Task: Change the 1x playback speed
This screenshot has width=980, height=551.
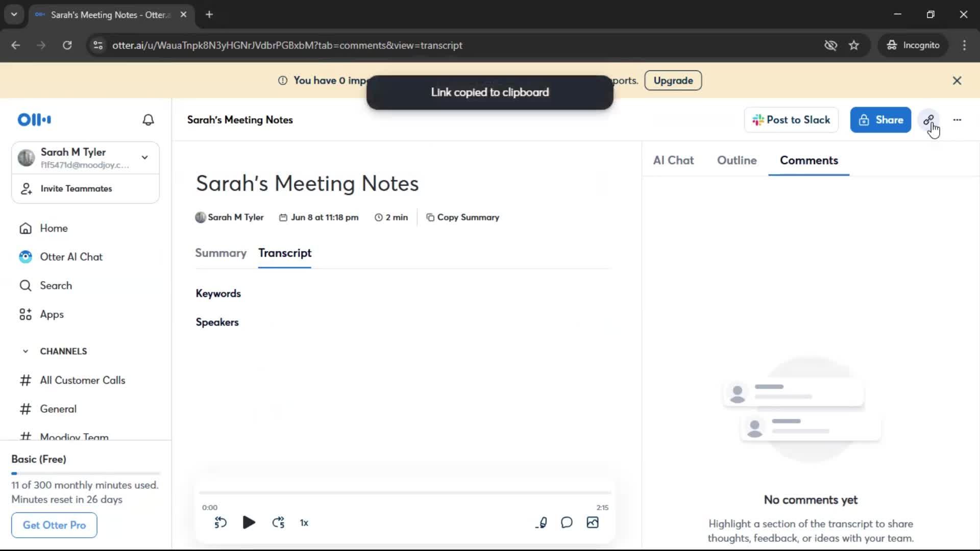Action: [304, 523]
